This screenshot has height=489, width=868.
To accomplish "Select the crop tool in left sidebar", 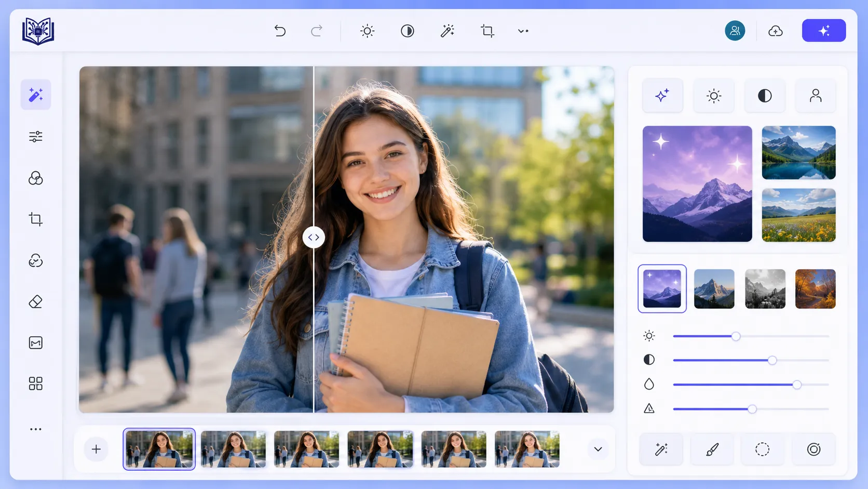I will click(36, 219).
